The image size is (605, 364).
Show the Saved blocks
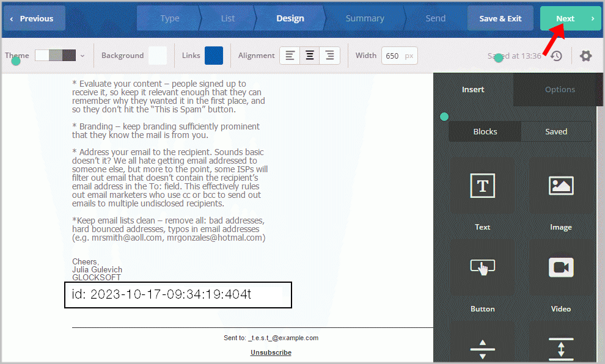[x=556, y=131]
